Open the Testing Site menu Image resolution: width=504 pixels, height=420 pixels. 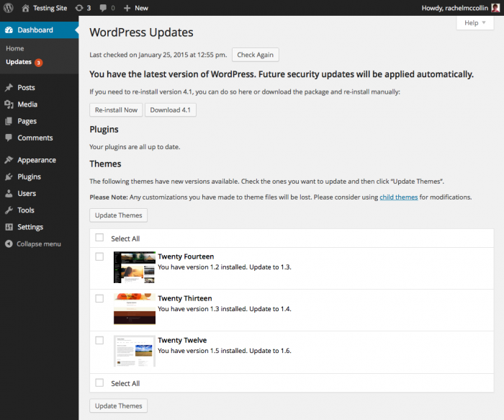coord(50,8)
